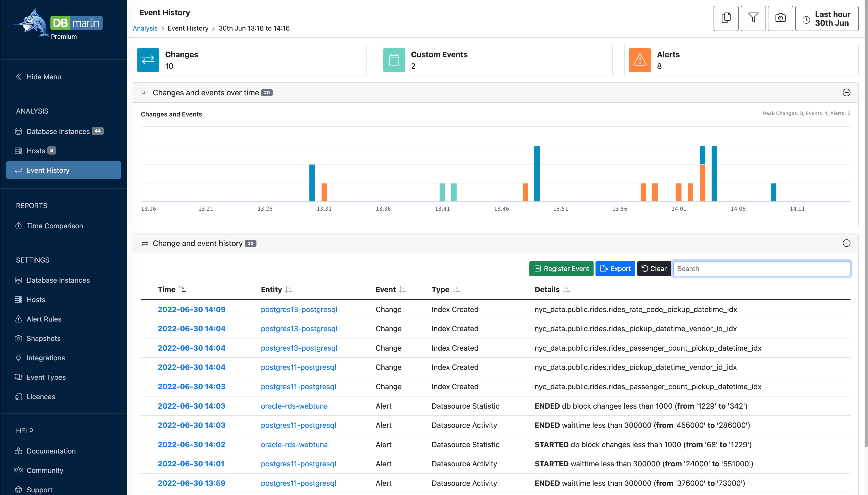868x495 pixels.
Task: Click the blue Changes summary icon
Action: coord(148,60)
